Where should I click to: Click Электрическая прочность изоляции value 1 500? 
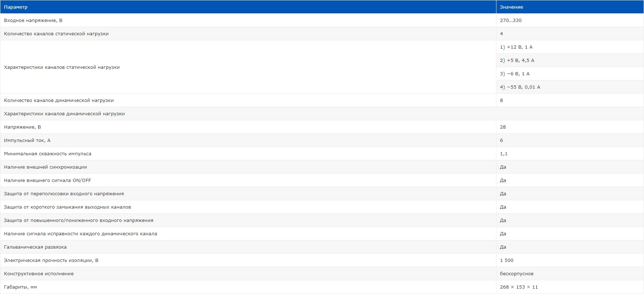pos(507,260)
